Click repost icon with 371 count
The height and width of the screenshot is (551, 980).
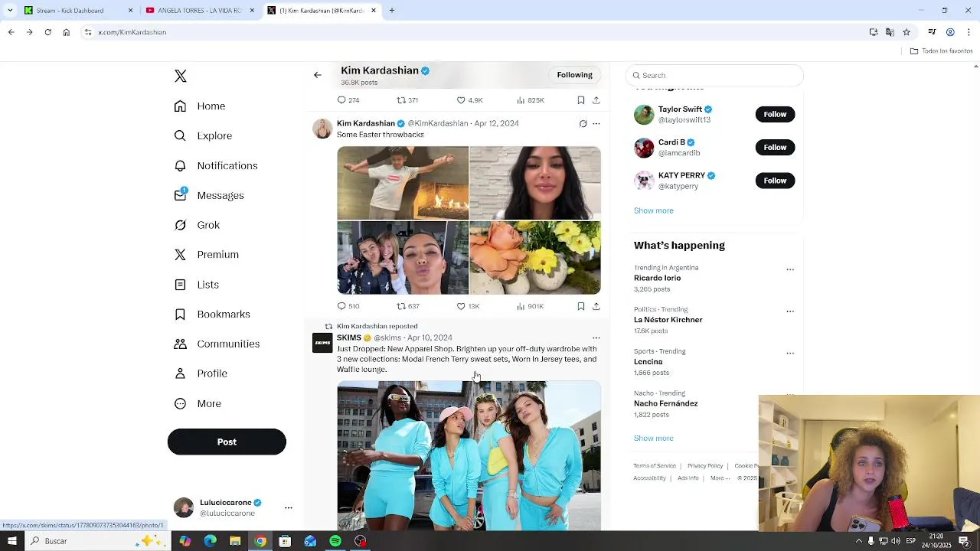tap(407, 100)
